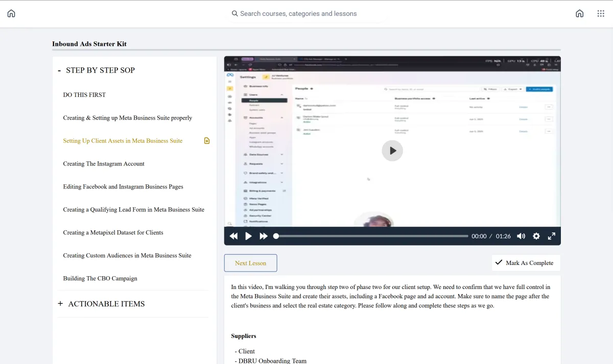Click the "- Client" line under Suppliers

coord(245,351)
